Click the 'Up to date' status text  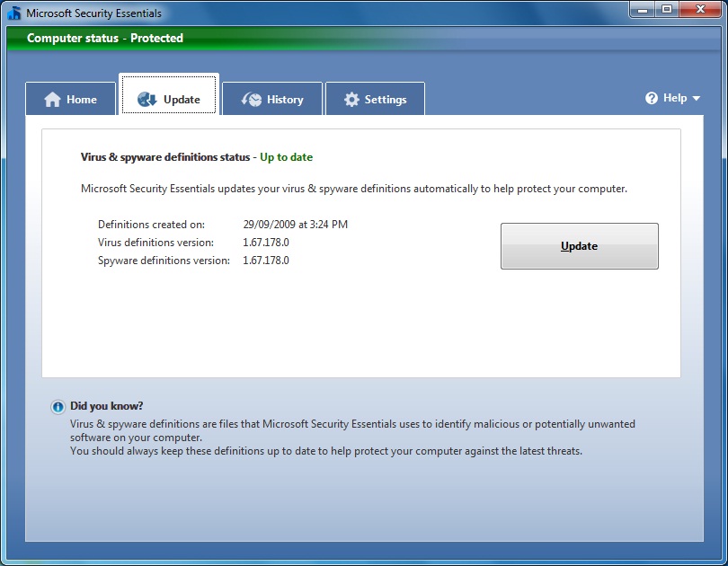point(286,157)
